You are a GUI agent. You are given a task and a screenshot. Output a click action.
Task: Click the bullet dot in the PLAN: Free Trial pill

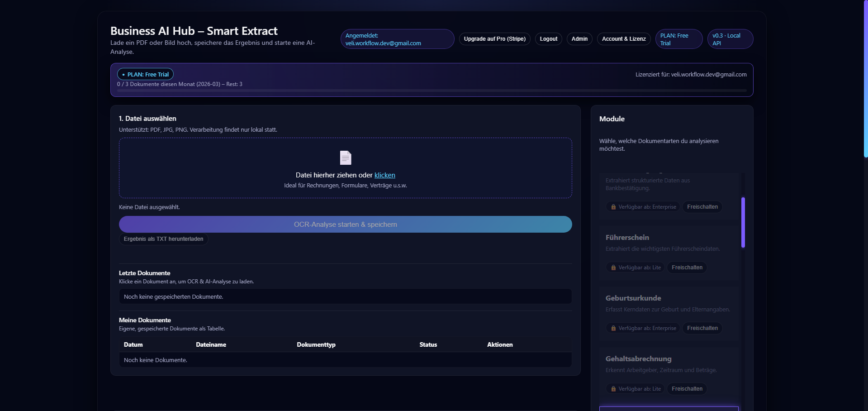[x=123, y=74]
